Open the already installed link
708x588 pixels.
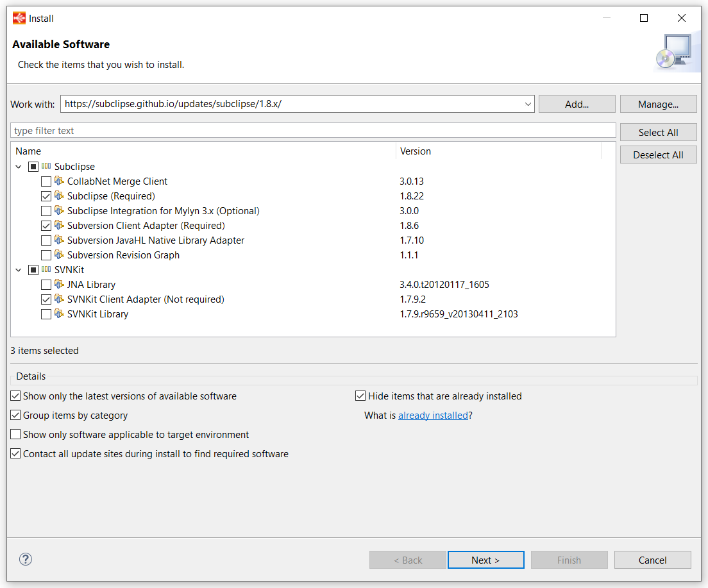[x=433, y=416]
